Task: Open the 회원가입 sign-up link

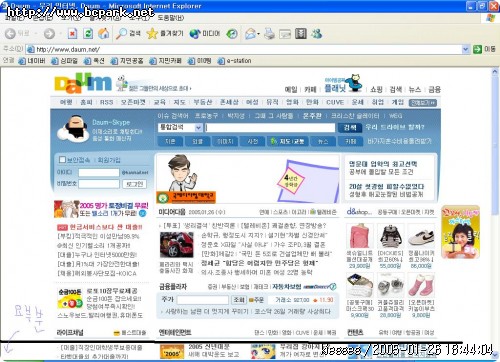Action: tap(109, 160)
